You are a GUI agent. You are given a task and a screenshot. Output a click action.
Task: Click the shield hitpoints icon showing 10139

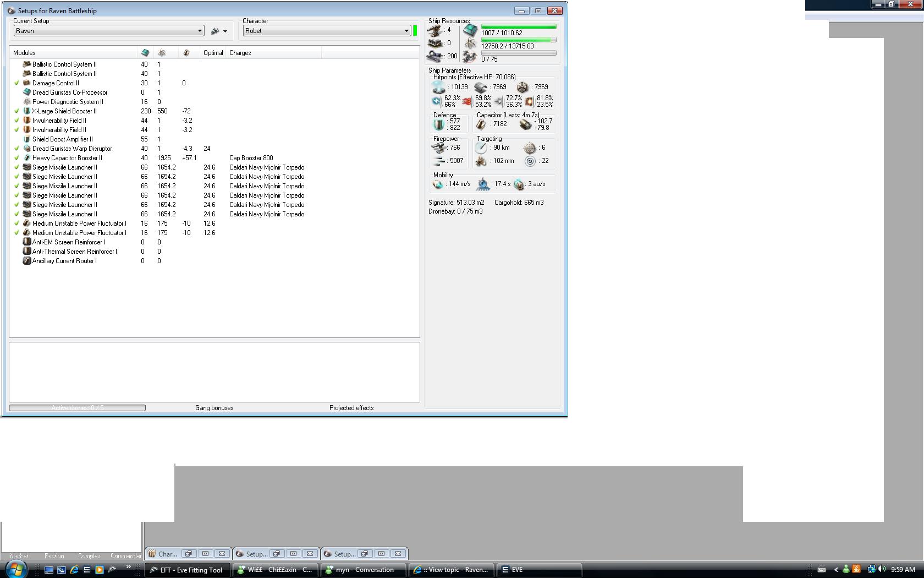point(439,87)
